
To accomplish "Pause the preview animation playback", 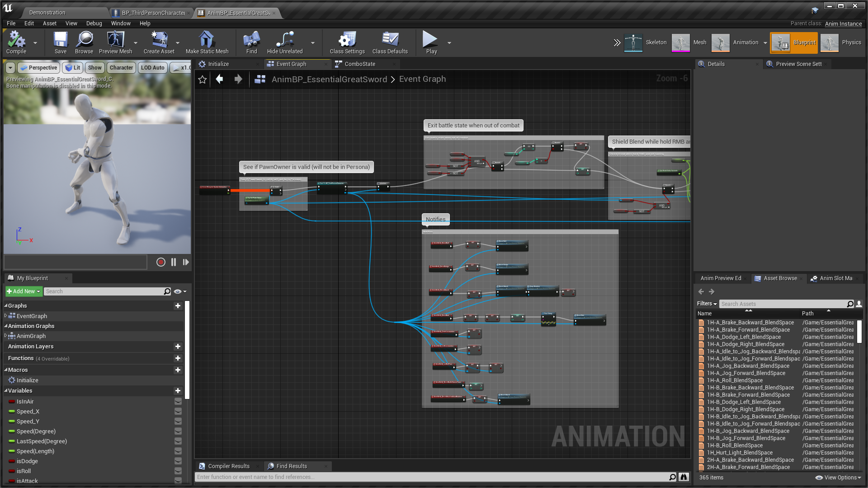I will click(x=174, y=262).
